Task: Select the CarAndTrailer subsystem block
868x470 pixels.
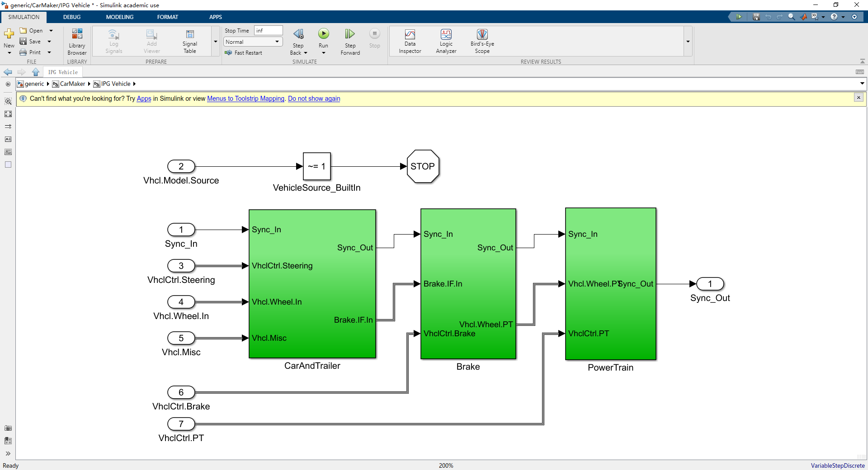Action: pos(312,284)
